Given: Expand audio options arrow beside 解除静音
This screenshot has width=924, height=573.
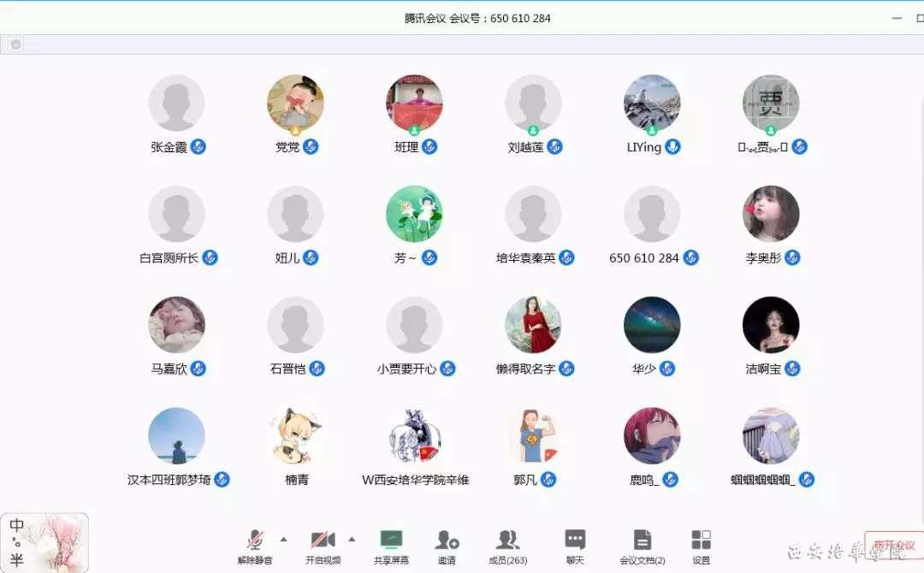Looking at the screenshot, I should pyautogui.click(x=284, y=539).
